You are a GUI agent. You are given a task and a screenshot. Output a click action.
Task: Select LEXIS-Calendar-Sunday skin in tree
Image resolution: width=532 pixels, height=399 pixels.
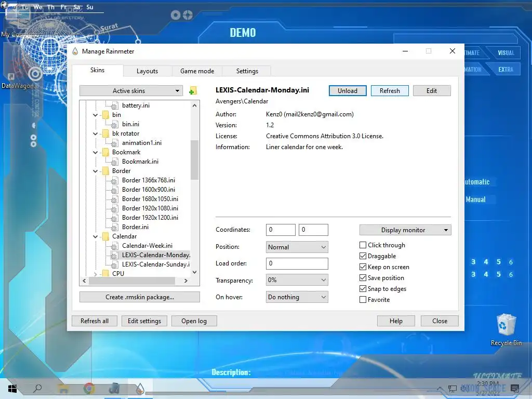(156, 264)
